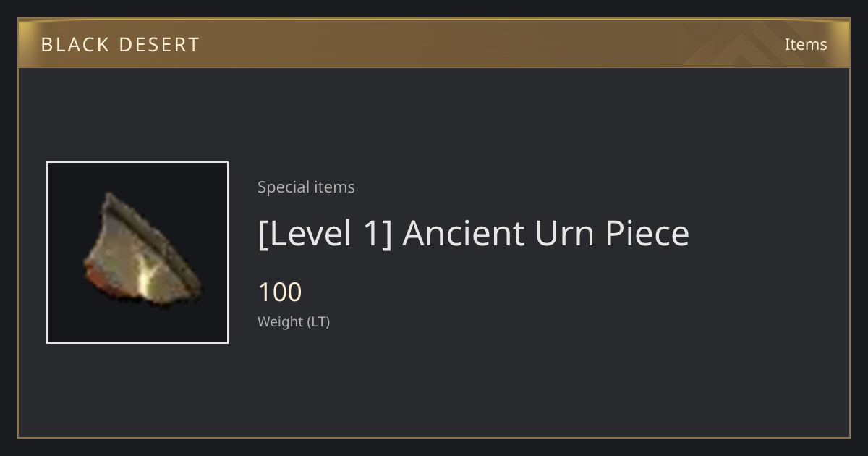Click the (LT) unit beside Weight
868x456 pixels.
[x=319, y=322]
